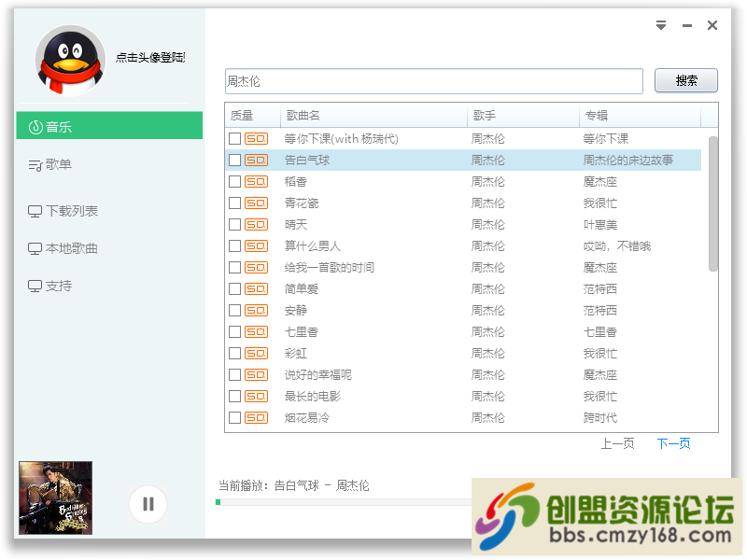Click the now-playing album cover thumbnail
The width and height of the screenshot is (747, 560).
coord(55,497)
